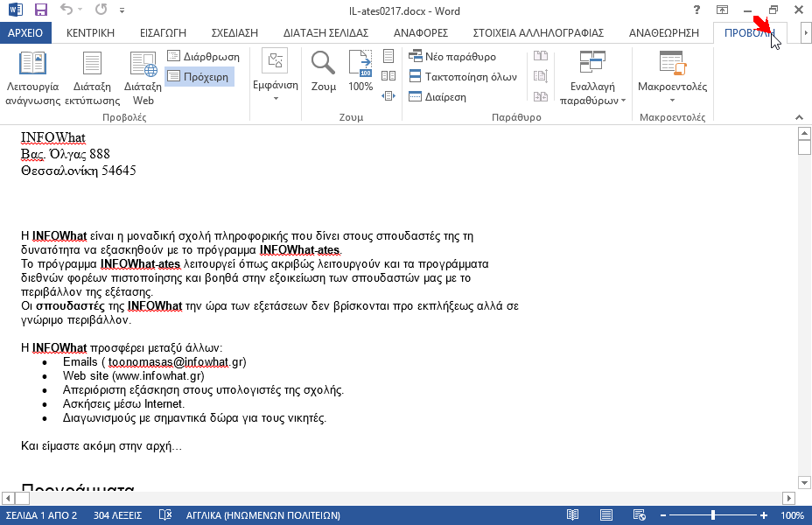
Task: Click ΣΕΛΙΔΑ 1 ΑΠΟ 2 in status bar
Action: [x=41, y=515]
